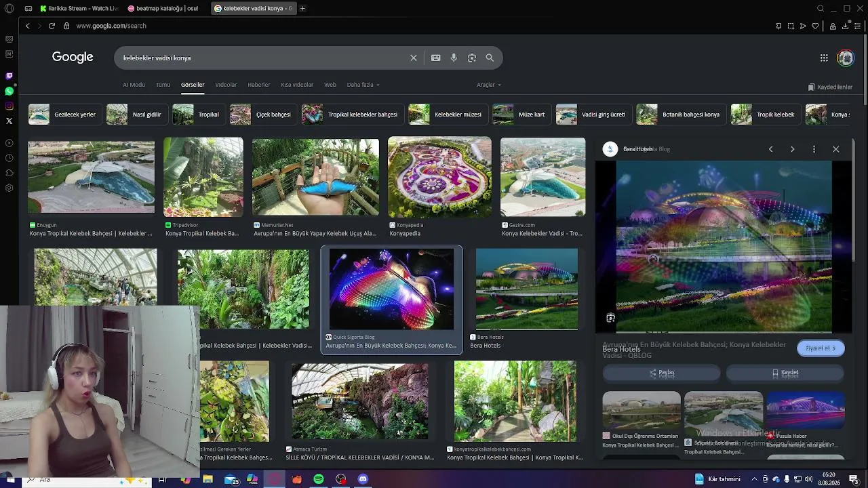Go back using the browser back arrow
Image resolution: width=868 pixels, height=488 pixels.
coord(27,26)
